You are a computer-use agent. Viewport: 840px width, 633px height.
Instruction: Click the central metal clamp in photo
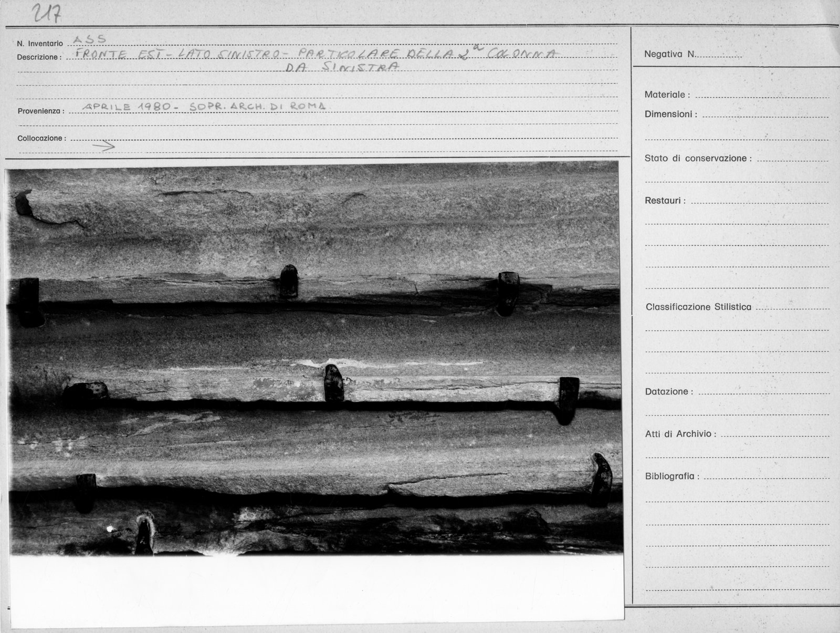pyautogui.click(x=333, y=382)
